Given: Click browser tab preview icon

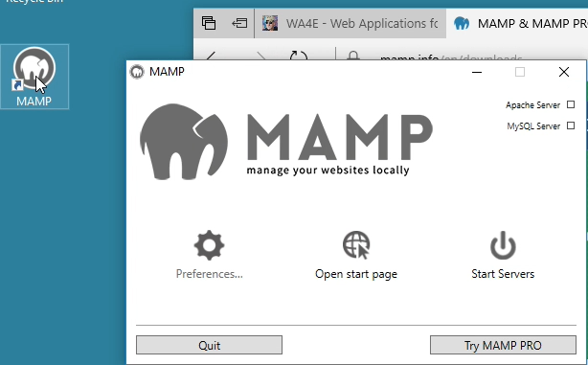Looking at the screenshot, I should pyautogui.click(x=209, y=23).
